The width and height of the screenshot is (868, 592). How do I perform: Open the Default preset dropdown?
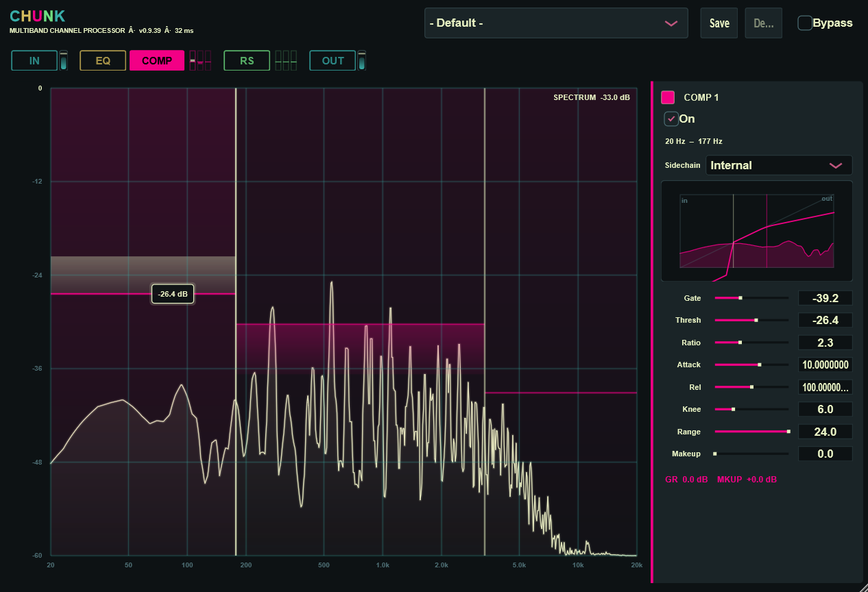tap(556, 23)
